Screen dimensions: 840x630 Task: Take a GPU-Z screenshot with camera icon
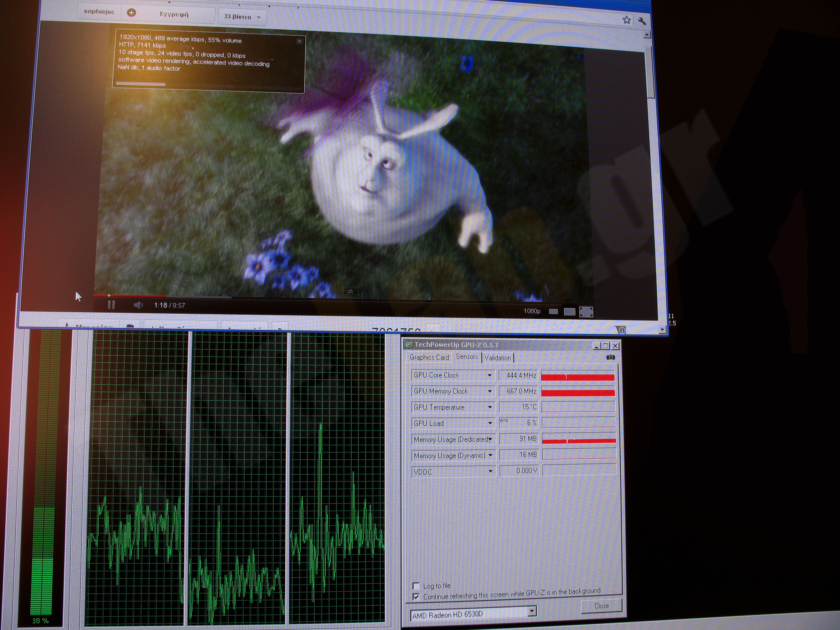(610, 357)
